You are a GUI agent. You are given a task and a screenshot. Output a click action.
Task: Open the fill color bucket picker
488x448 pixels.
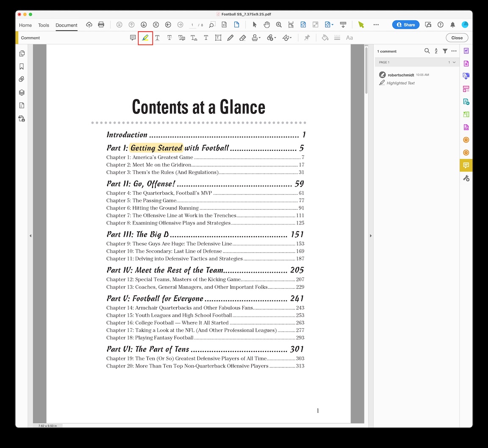pos(325,38)
